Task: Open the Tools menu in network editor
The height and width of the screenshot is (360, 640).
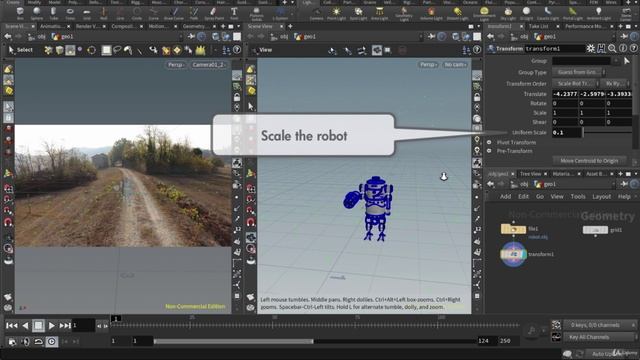Action: [x=578, y=196]
